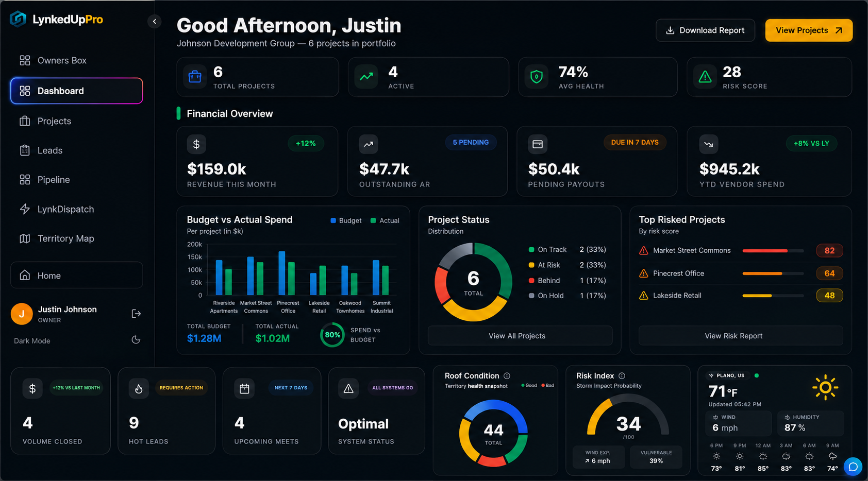The width and height of the screenshot is (868, 481).
Task: Click the +12% badge on revenue card
Action: [x=306, y=143]
